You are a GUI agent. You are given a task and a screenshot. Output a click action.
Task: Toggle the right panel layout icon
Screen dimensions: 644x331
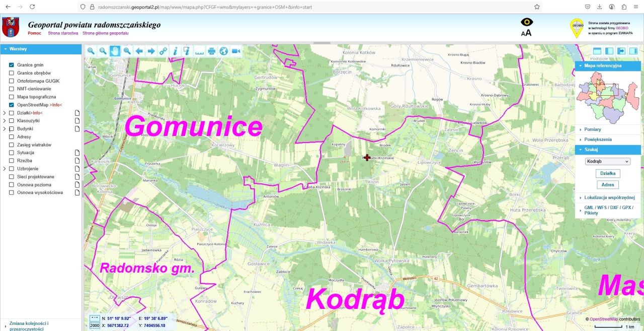pyautogui.click(x=633, y=51)
